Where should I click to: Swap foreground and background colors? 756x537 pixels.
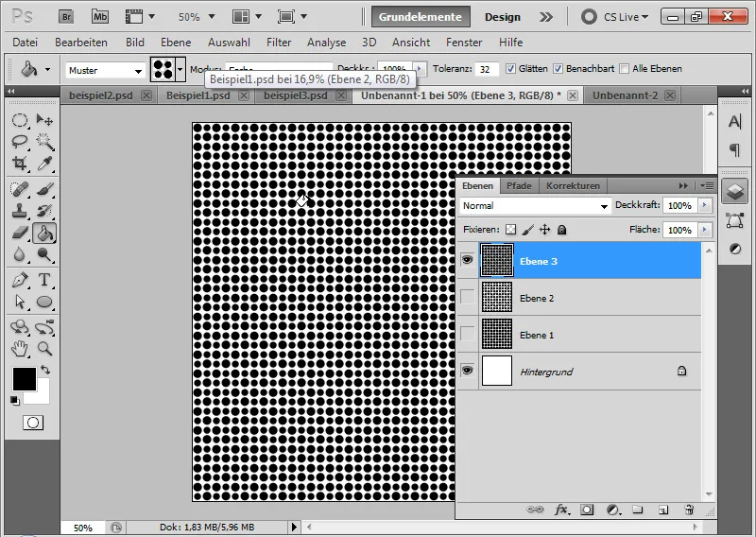[45, 370]
